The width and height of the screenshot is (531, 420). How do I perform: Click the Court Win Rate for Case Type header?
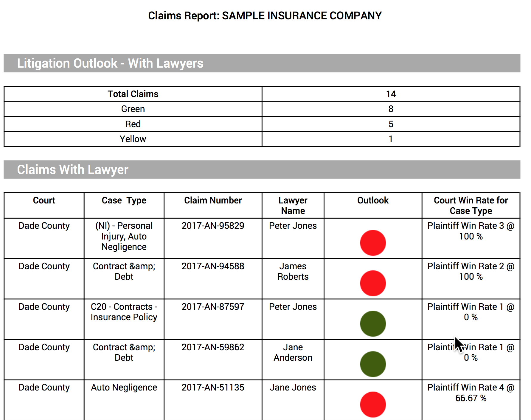click(471, 206)
